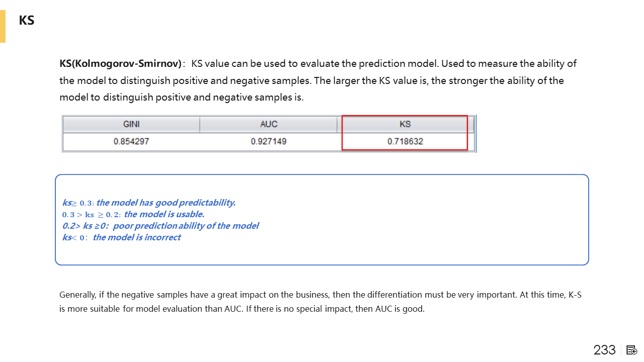Click the GINI value 0.854297

[131, 141]
